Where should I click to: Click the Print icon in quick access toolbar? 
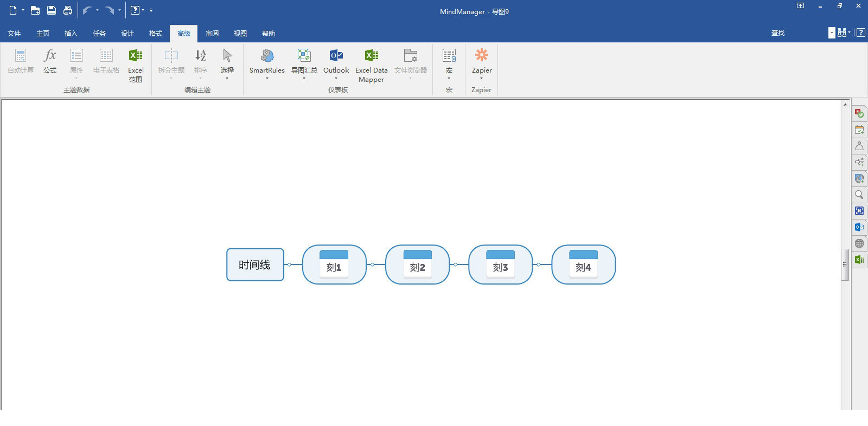[x=68, y=10]
